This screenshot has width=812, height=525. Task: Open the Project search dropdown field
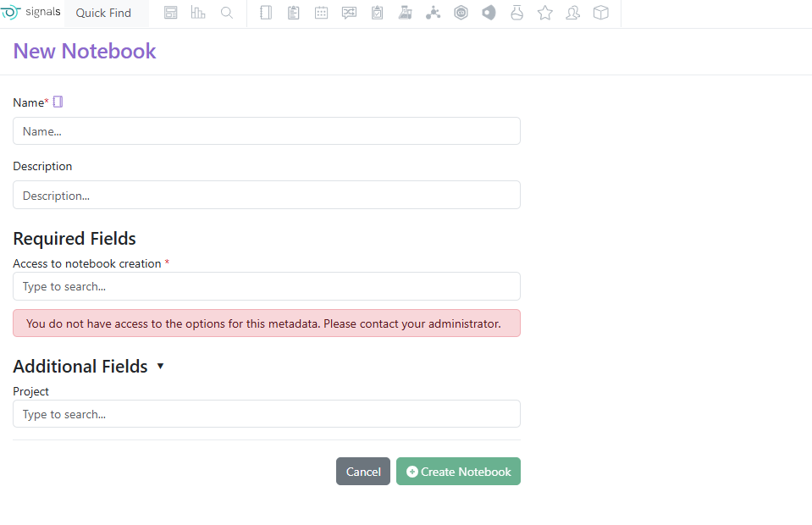[x=267, y=414]
